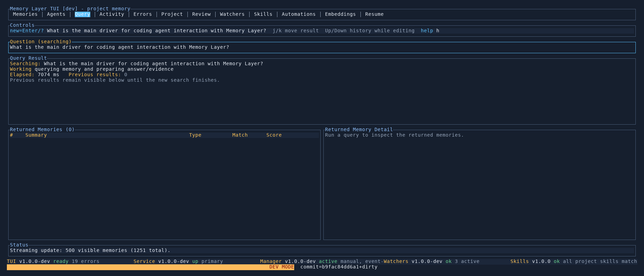Screen dimensions: 644x276
Task: Click 'Run a query to inspect' message
Action: [x=394, y=135]
